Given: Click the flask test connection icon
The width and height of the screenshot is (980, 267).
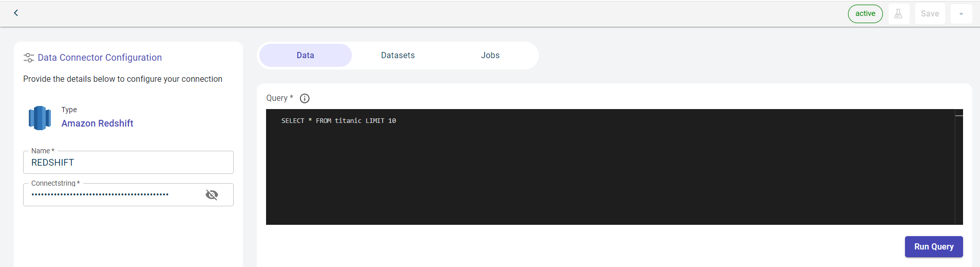Looking at the screenshot, I should pos(898,14).
